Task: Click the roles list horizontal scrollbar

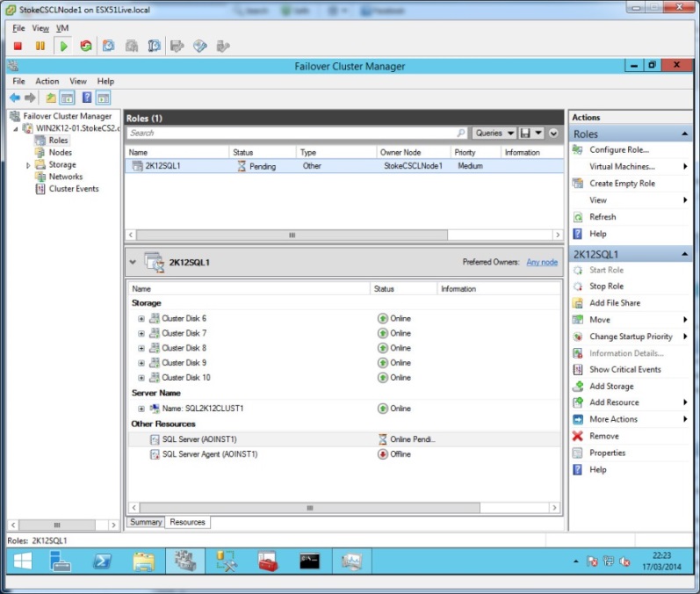Action: click(292, 235)
